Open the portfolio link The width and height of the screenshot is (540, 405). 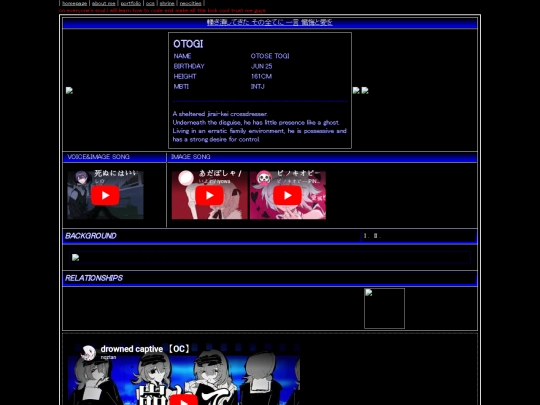131,3
